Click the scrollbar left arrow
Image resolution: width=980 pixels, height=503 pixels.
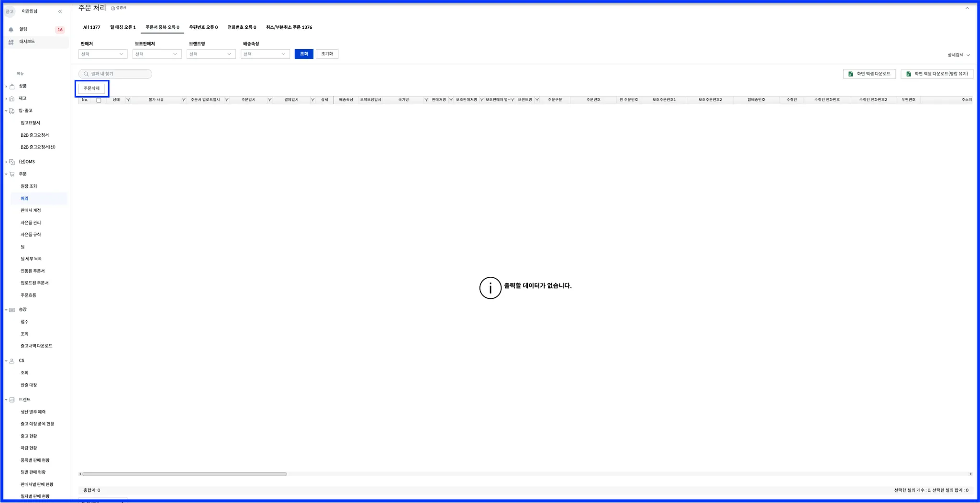pos(80,474)
